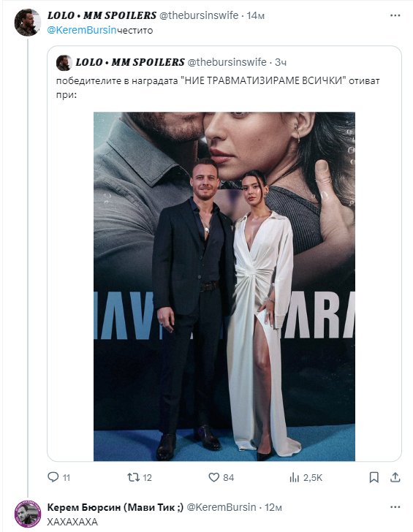
Task: Open the @KeremBursin mention link
Action: click(x=81, y=30)
